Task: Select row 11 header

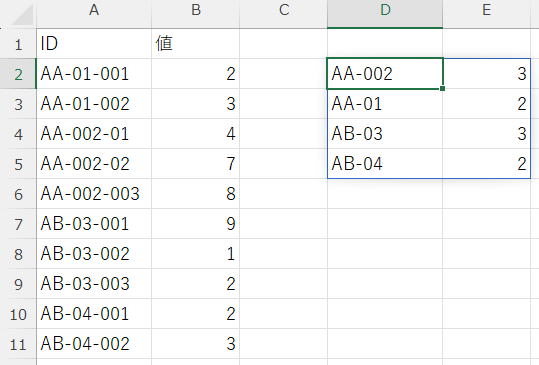Action: (x=18, y=343)
